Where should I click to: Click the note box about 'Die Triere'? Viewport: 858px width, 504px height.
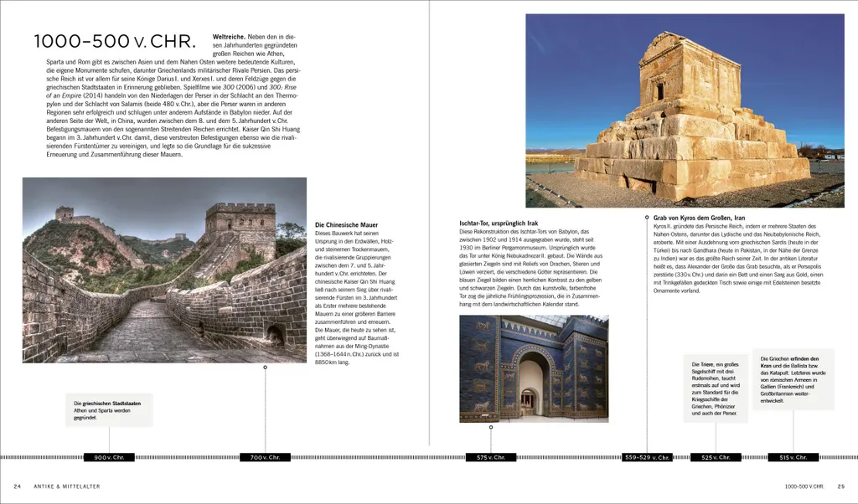[x=716, y=388]
